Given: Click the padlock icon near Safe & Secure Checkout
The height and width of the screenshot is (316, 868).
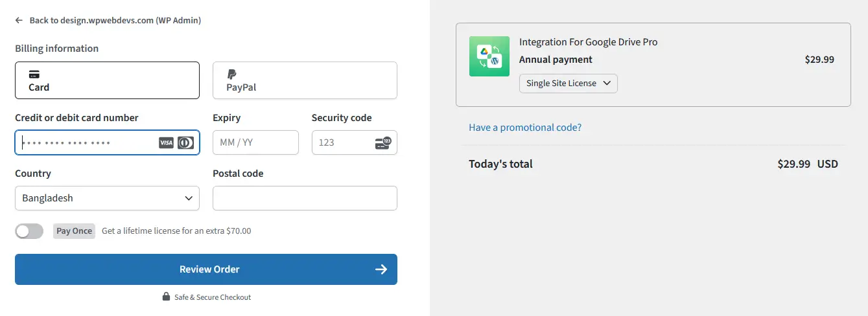Looking at the screenshot, I should [x=166, y=297].
